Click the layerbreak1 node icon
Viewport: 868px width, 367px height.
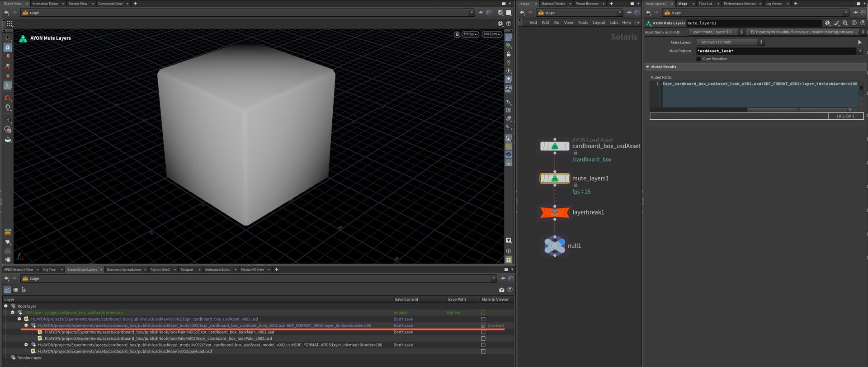(555, 212)
